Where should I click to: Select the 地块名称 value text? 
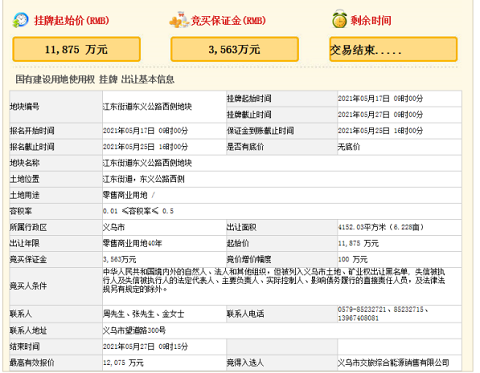click(x=147, y=163)
